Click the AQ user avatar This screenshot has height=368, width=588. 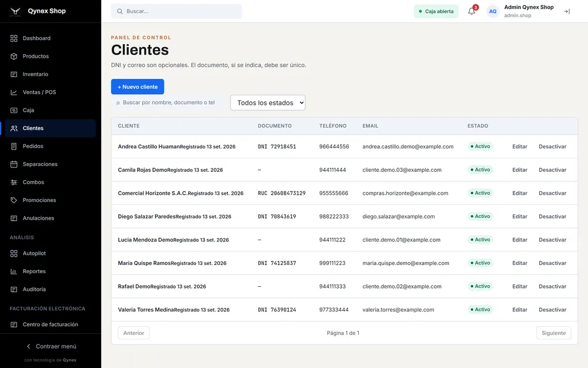coord(493,11)
